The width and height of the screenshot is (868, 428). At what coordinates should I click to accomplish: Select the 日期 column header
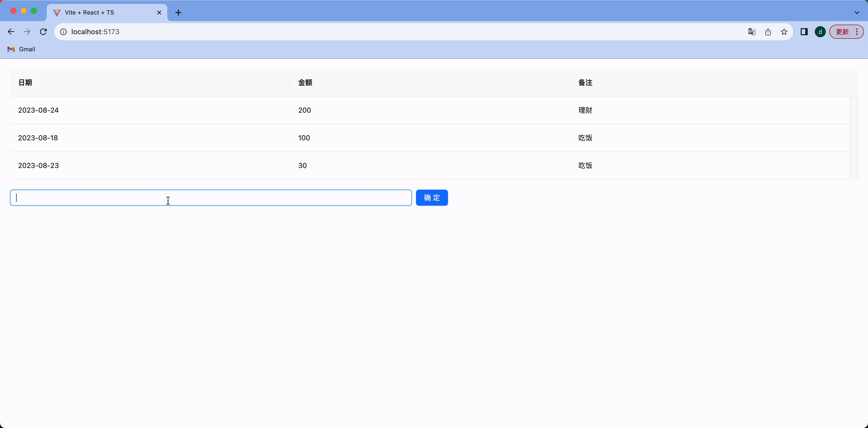tap(25, 82)
